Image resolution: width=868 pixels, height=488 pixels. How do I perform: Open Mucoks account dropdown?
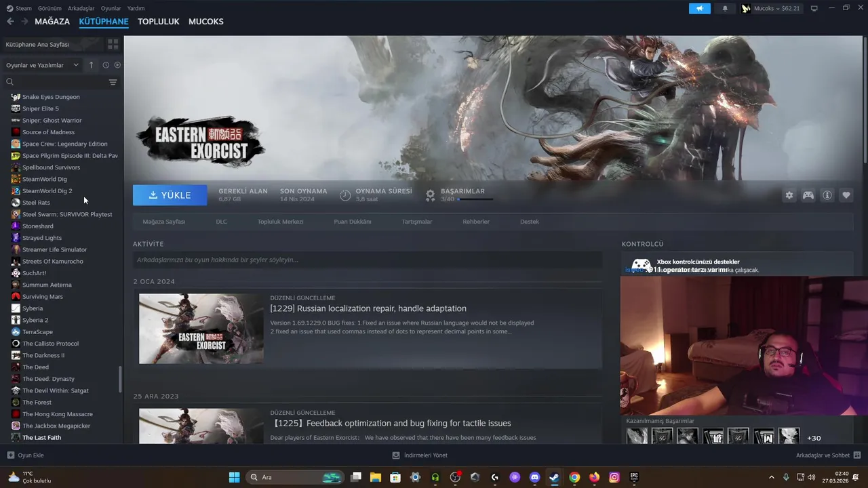coord(771,8)
